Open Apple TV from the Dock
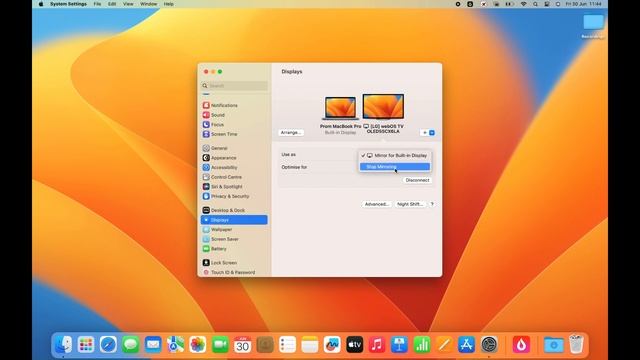This screenshot has height=360, width=640. (355, 345)
